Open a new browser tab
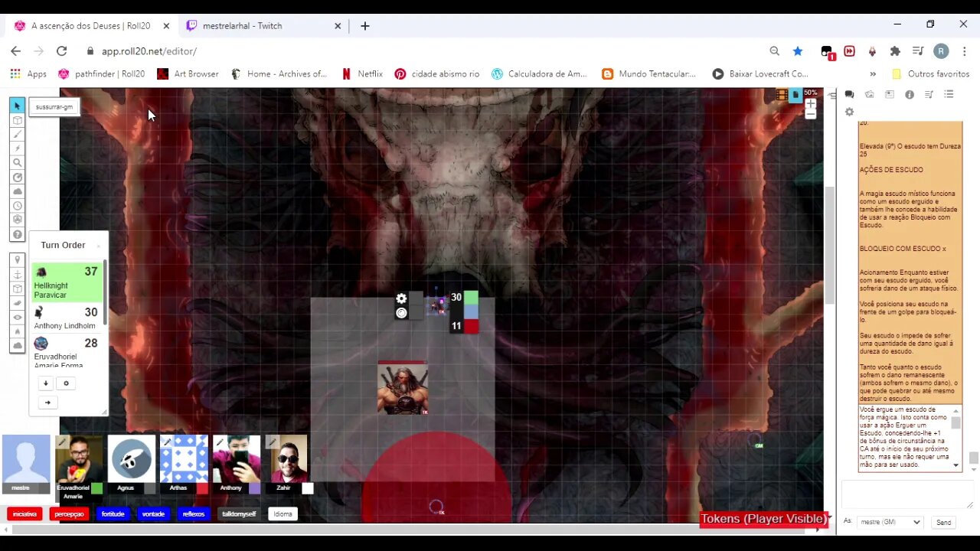Viewport: 980px width, 551px height. pyautogui.click(x=365, y=26)
